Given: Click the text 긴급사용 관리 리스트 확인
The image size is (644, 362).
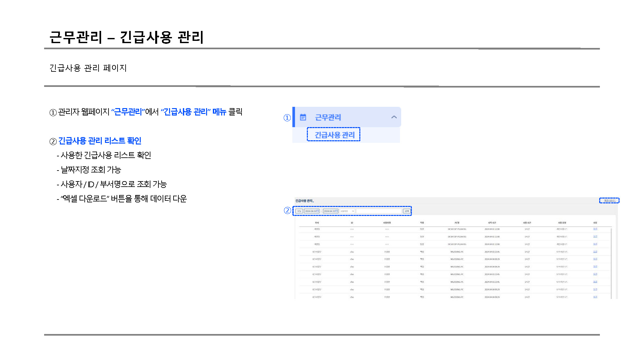Looking at the screenshot, I should pyautogui.click(x=100, y=141).
